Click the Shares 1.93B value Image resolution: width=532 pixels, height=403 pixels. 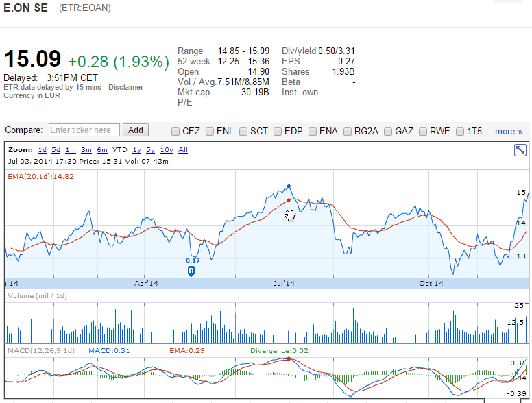[343, 72]
